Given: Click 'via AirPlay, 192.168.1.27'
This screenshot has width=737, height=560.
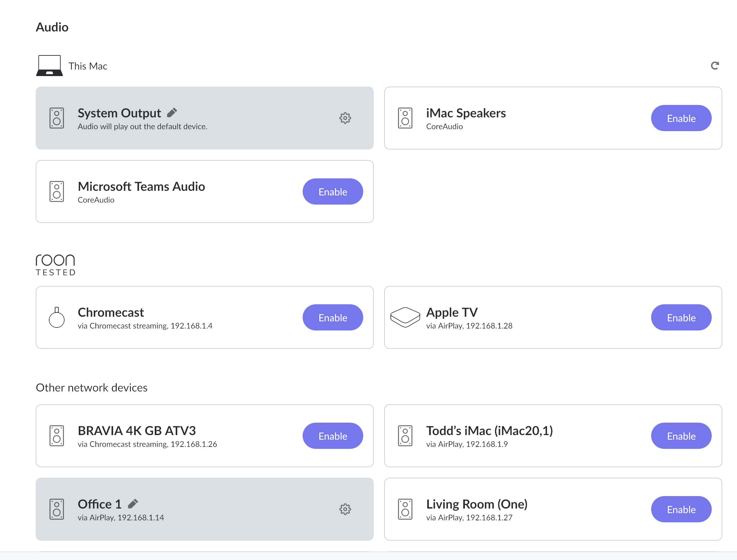Looking at the screenshot, I should [x=469, y=518].
